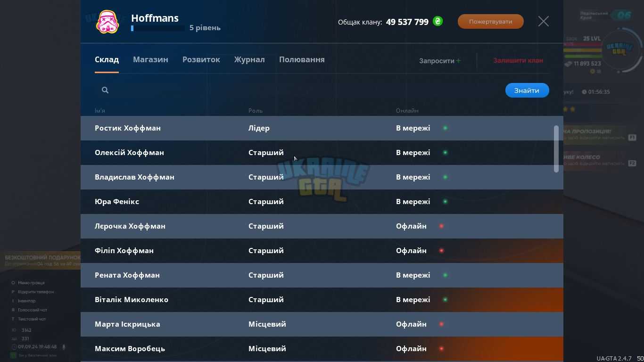Click the magnifying glass search icon
The height and width of the screenshot is (362, 644).
pos(105,90)
